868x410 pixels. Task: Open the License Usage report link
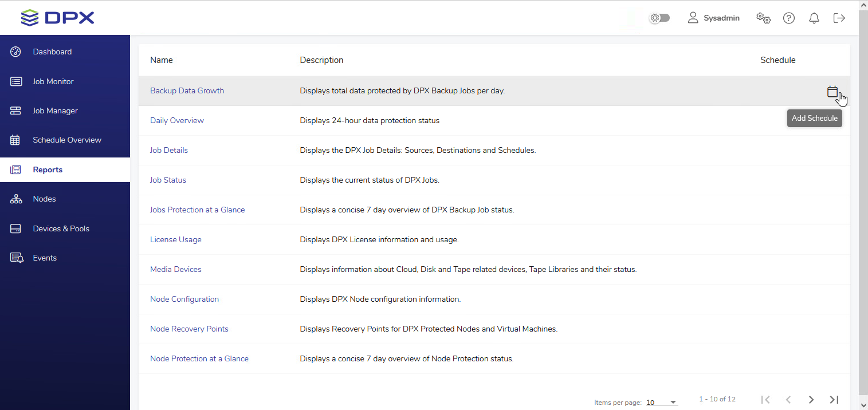point(175,240)
